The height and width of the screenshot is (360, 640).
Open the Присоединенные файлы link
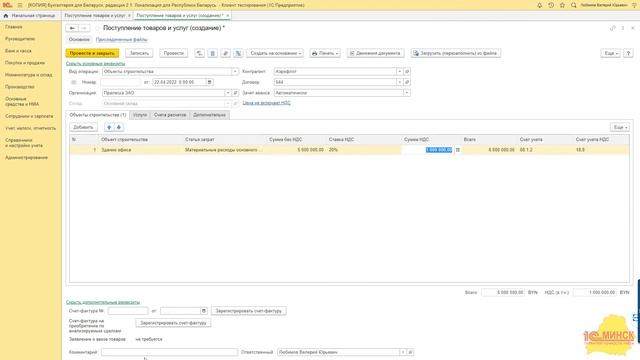pos(122,40)
